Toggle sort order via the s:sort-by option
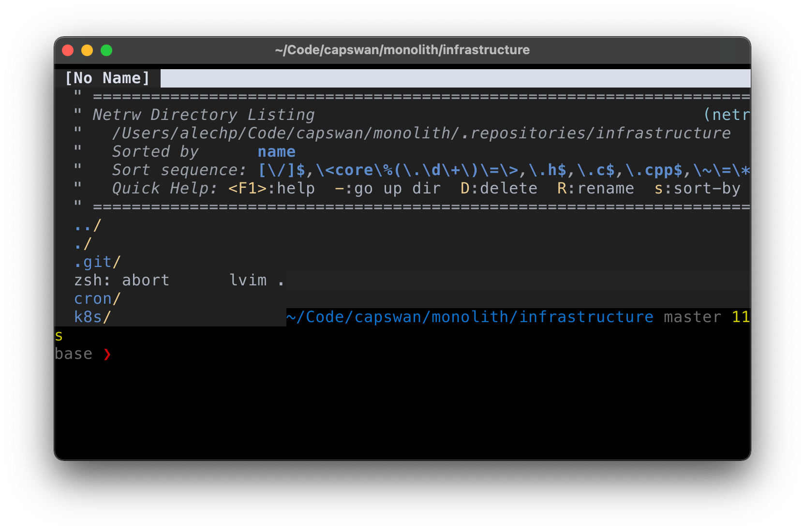 pyautogui.click(x=698, y=189)
